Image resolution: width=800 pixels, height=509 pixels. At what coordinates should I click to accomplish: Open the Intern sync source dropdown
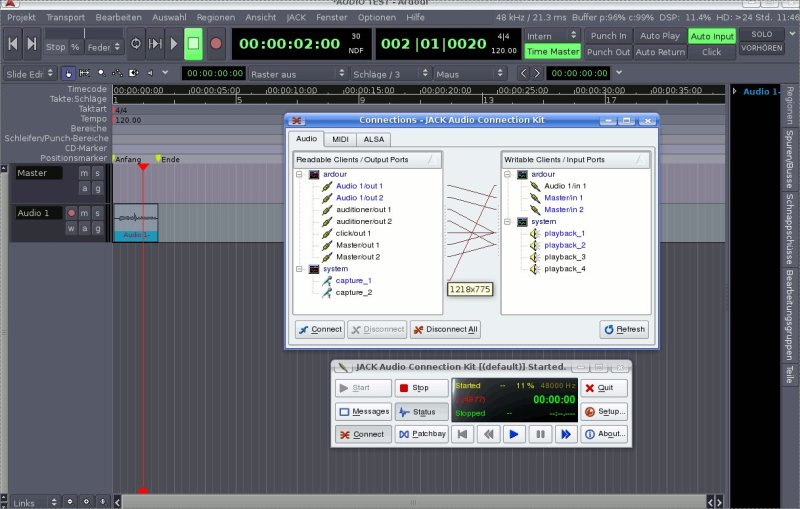coord(552,36)
